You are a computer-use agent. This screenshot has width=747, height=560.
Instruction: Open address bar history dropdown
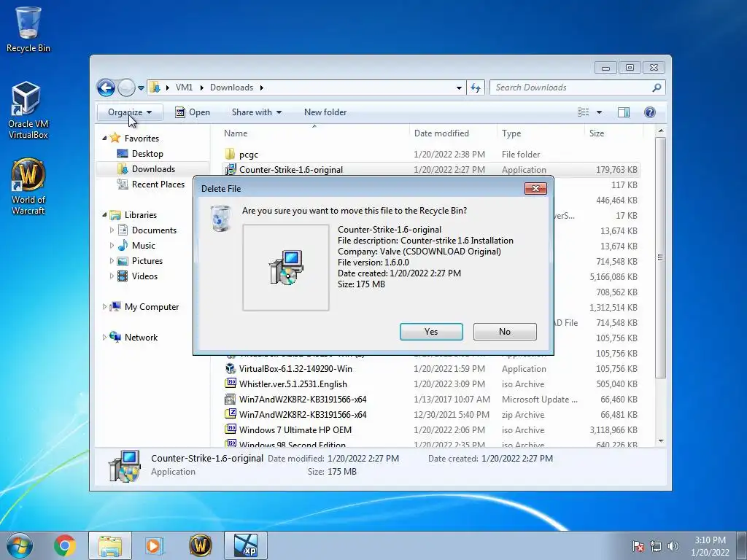tap(459, 87)
